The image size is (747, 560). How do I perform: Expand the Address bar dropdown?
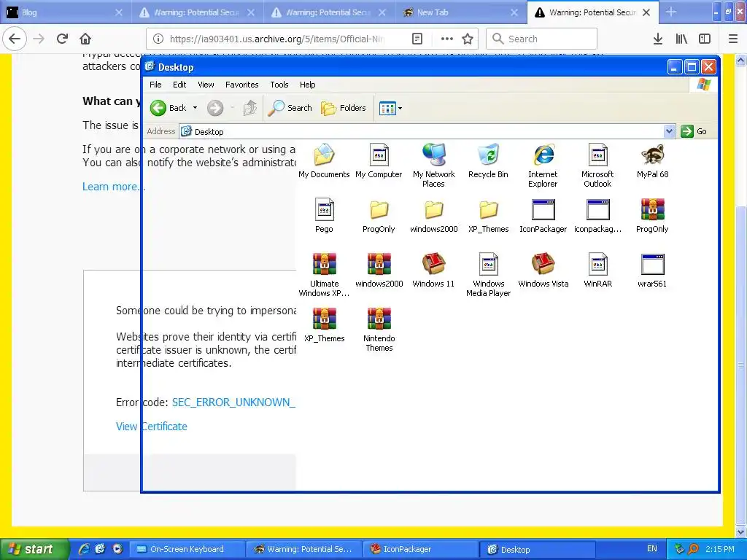[669, 131]
